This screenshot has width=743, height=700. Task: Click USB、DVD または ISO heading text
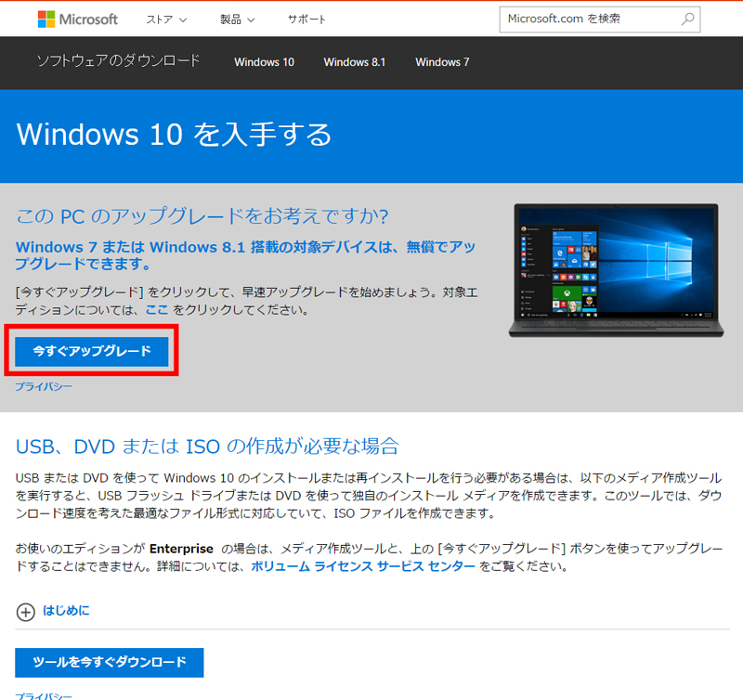point(207,447)
